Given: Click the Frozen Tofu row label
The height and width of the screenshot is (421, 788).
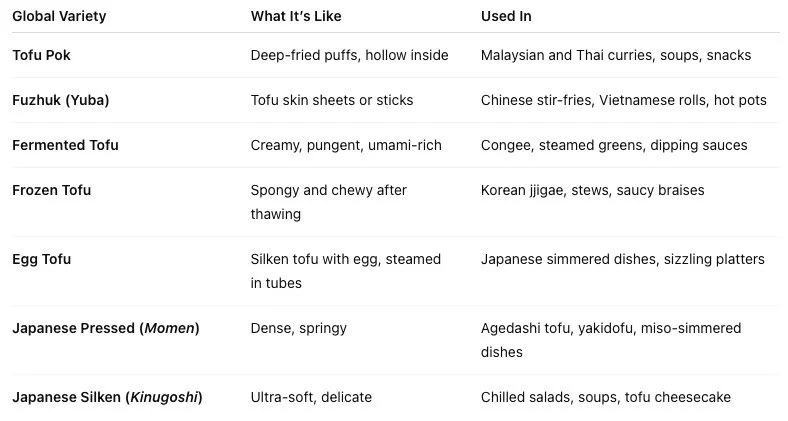Looking at the screenshot, I should pyautogui.click(x=51, y=190).
